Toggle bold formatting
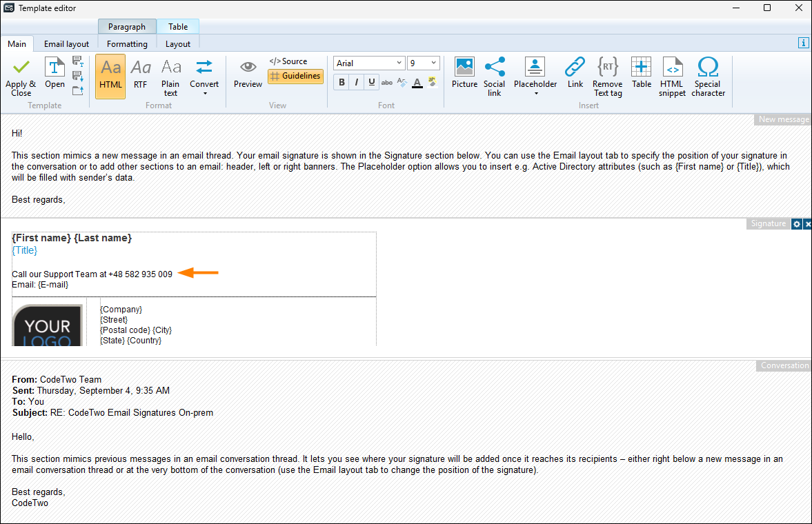Image resolution: width=812 pixels, height=524 pixels. tap(341, 83)
